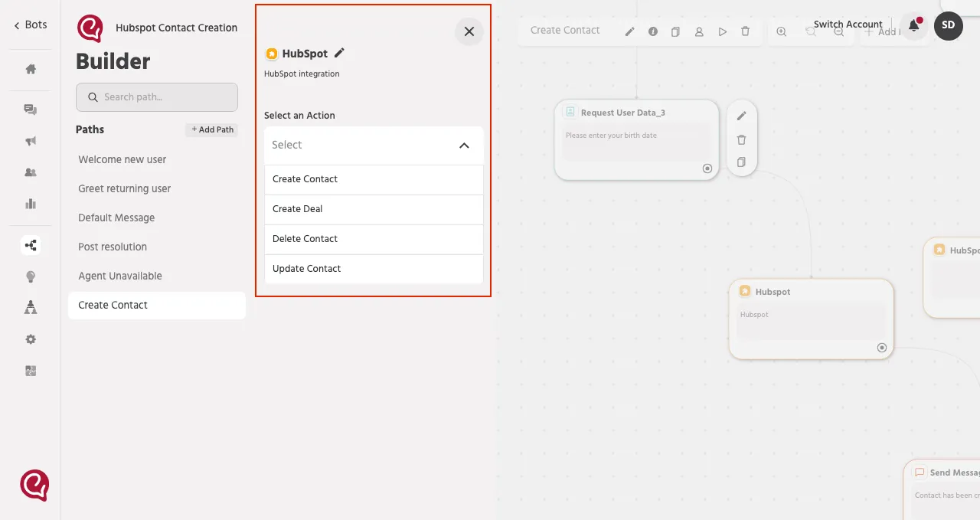This screenshot has height=520, width=980.
Task: Open the lightbulb icon in sidebar
Action: [x=31, y=276]
